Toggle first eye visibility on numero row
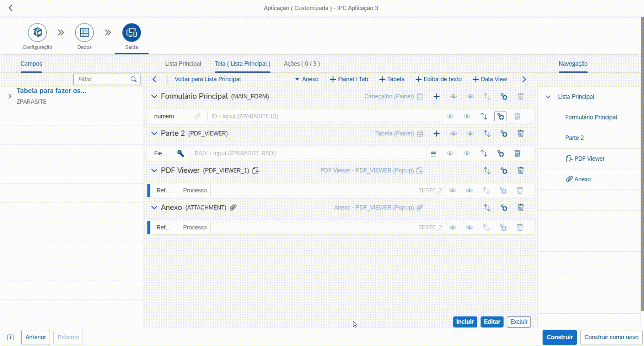This screenshot has width=644, height=346. 450,116
